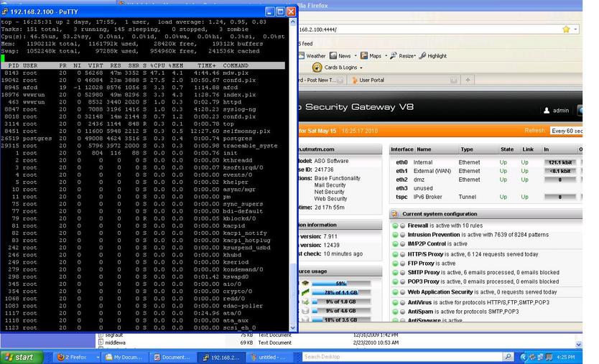Activate the Highlight toolbar tool

pyautogui.click(x=433, y=56)
